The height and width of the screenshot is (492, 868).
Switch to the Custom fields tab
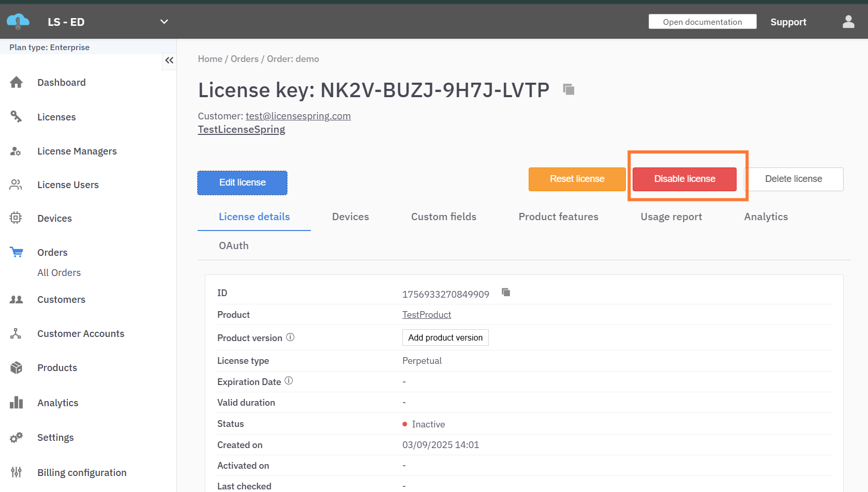point(443,217)
